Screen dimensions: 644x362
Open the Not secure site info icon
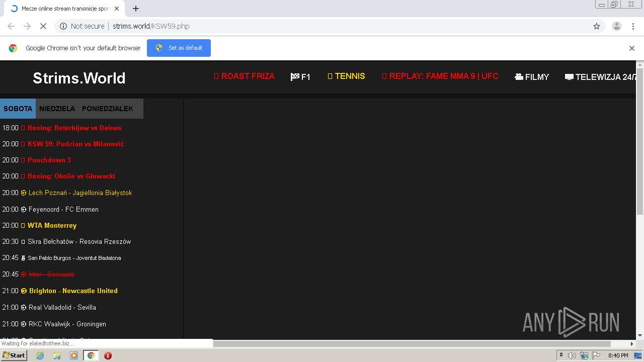pos(63,26)
